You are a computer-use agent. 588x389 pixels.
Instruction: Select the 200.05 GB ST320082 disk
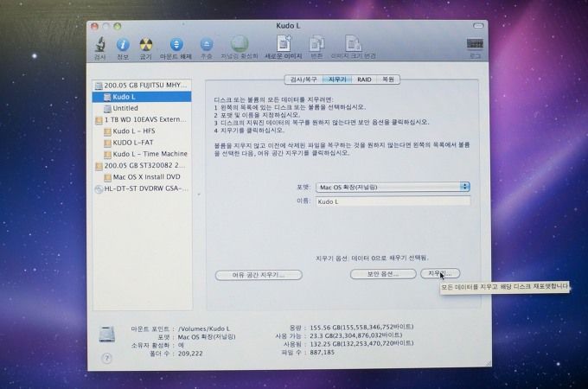click(x=142, y=165)
